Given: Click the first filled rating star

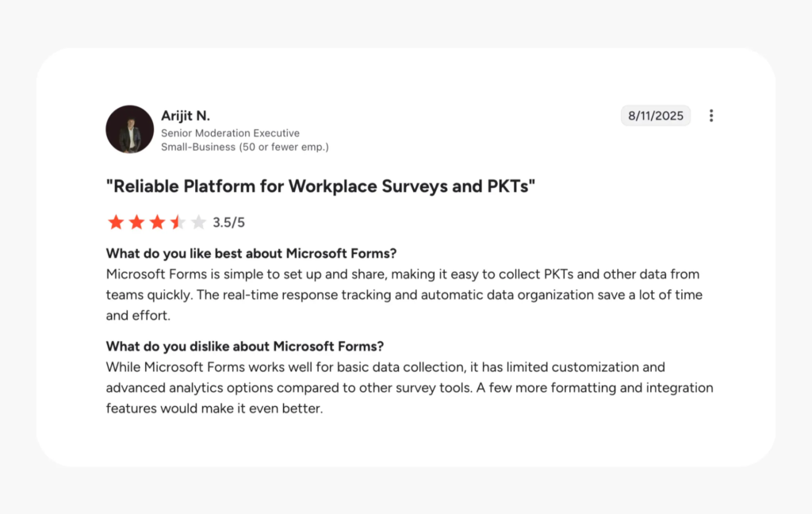Looking at the screenshot, I should point(116,222).
